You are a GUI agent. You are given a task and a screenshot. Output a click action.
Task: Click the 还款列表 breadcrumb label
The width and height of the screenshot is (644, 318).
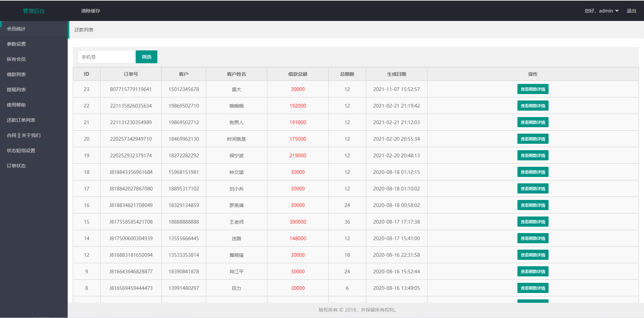[x=84, y=30]
